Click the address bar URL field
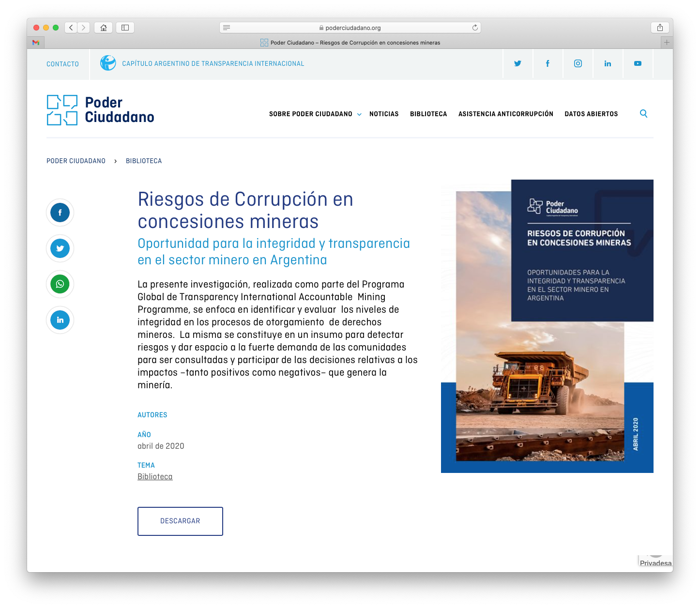700x608 pixels. [x=350, y=28]
